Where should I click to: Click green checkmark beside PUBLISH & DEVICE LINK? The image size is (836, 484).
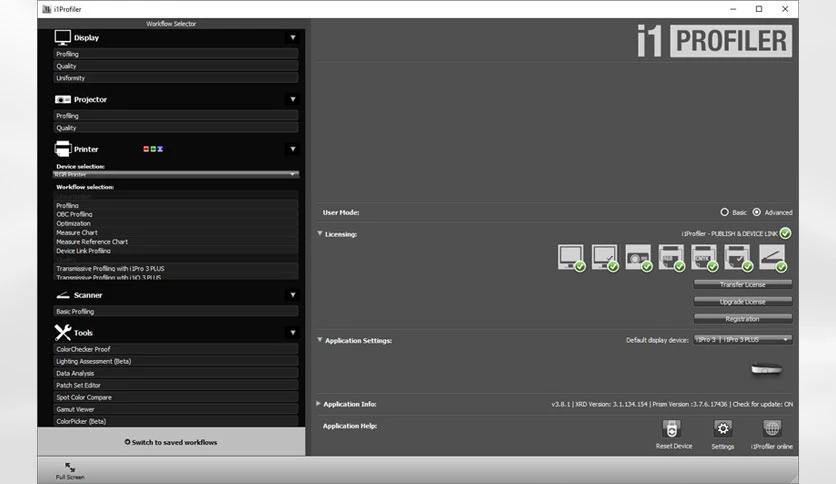pos(785,233)
